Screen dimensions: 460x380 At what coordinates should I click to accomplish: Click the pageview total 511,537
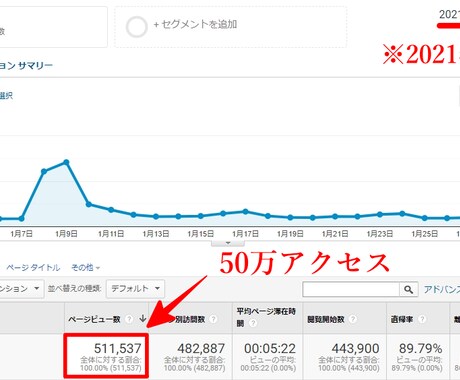tap(118, 349)
